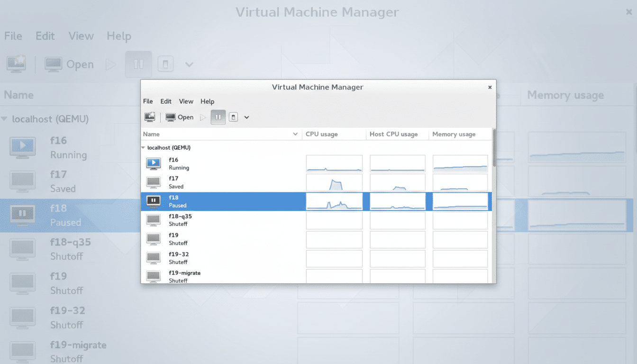Click the Pause toolbar icon

(218, 117)
